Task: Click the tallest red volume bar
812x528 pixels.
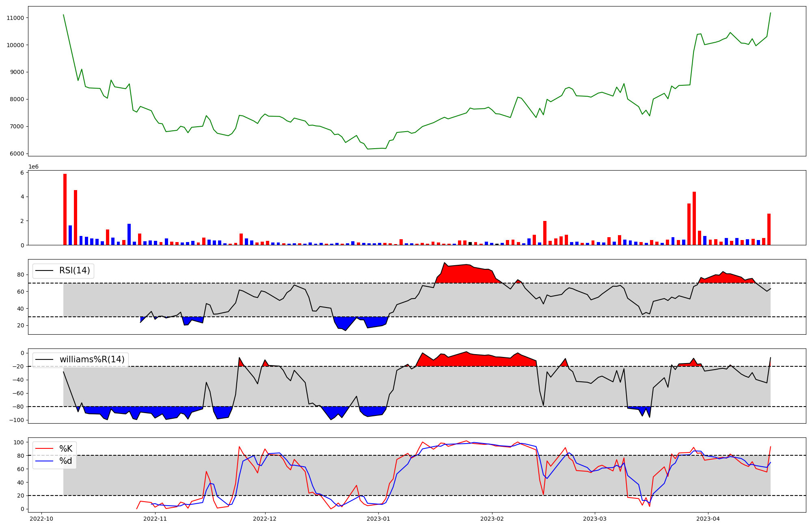Action: point(65,209)
